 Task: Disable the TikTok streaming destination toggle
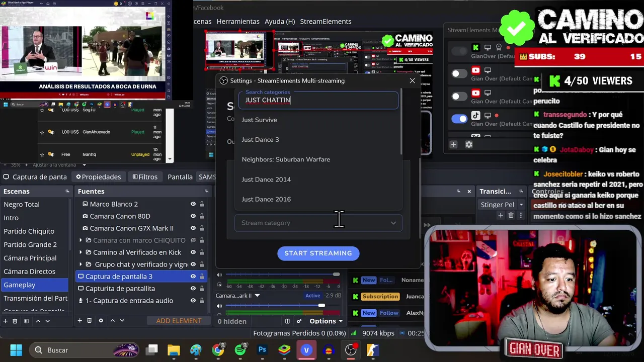tap(459, 119)
